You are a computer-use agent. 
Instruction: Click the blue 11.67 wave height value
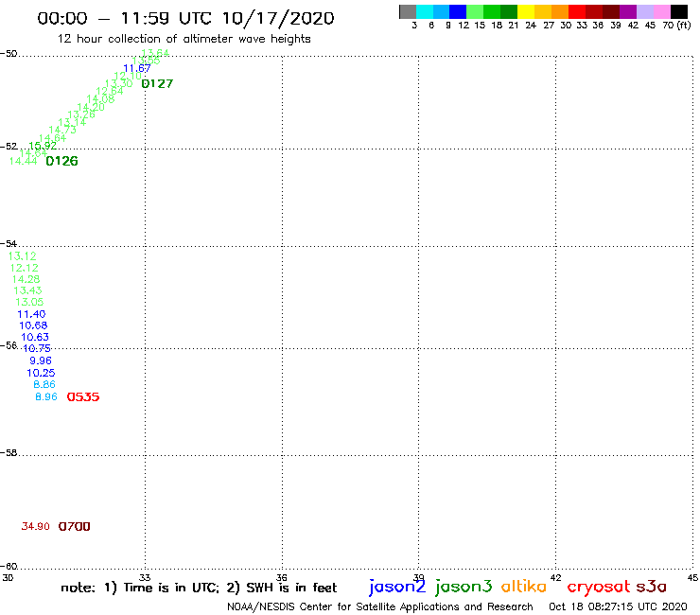click(136, 68)
